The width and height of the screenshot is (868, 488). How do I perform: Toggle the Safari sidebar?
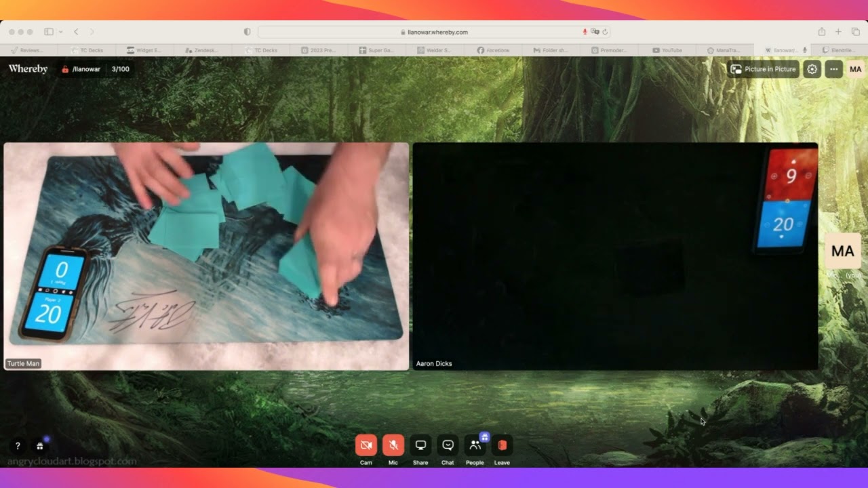pyautogui.click(x=49, y=32)
